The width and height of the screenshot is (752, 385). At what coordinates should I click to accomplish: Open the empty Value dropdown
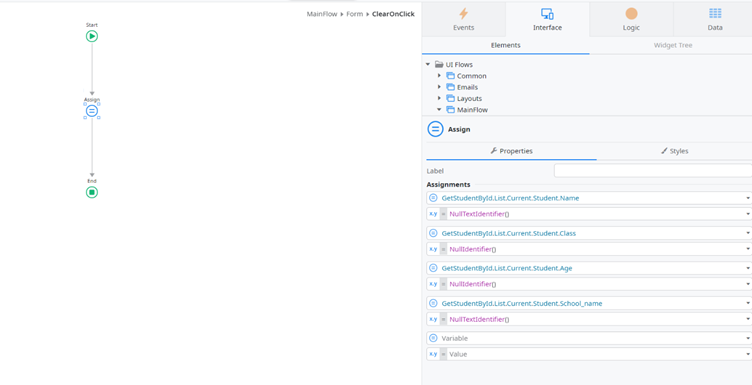coord(748,354)
